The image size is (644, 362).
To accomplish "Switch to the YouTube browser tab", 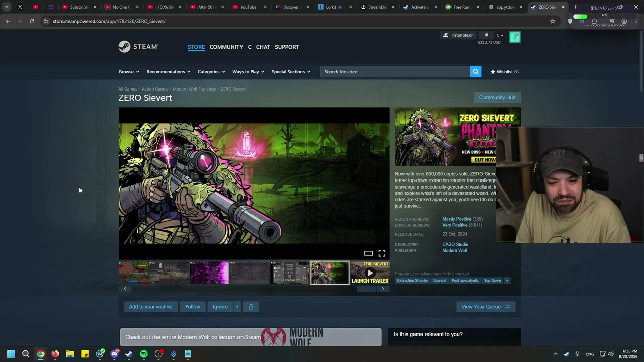I will tap(249, 7).
